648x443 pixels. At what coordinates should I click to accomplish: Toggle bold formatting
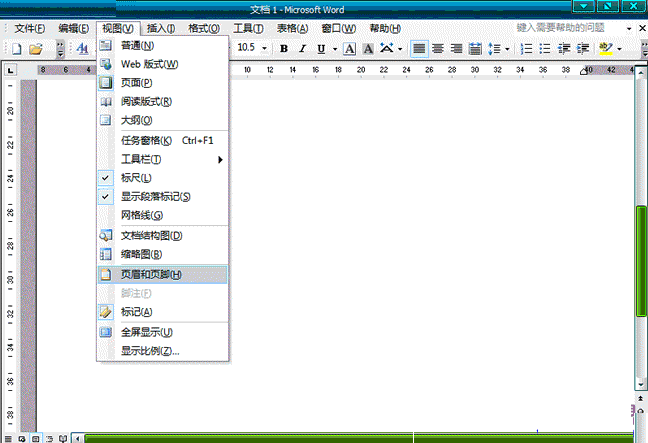tap(284, 49)
